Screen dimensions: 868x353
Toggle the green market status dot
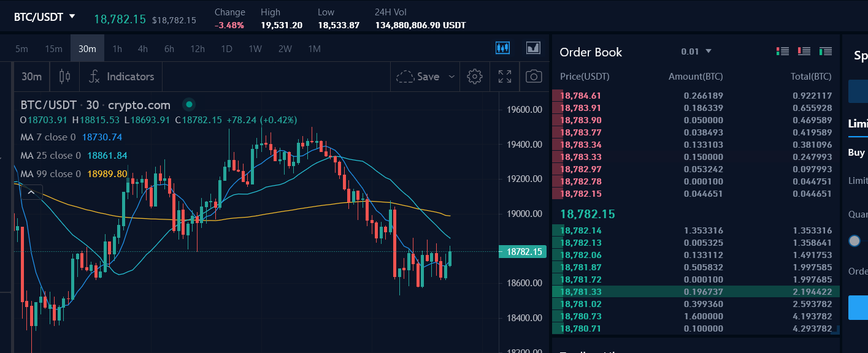coord(189,105)
